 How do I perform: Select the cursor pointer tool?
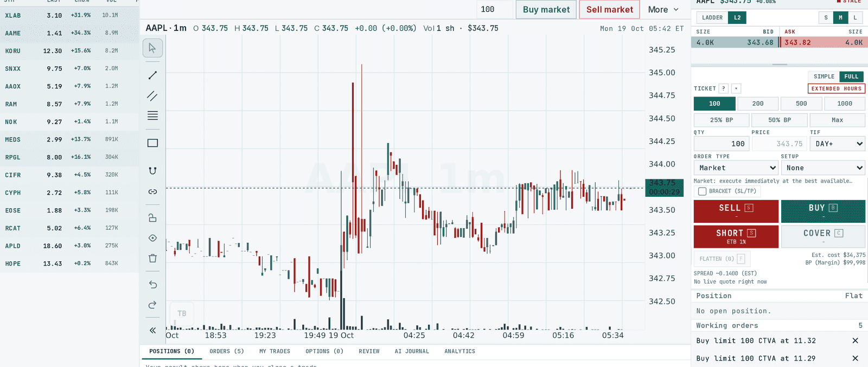152,48
